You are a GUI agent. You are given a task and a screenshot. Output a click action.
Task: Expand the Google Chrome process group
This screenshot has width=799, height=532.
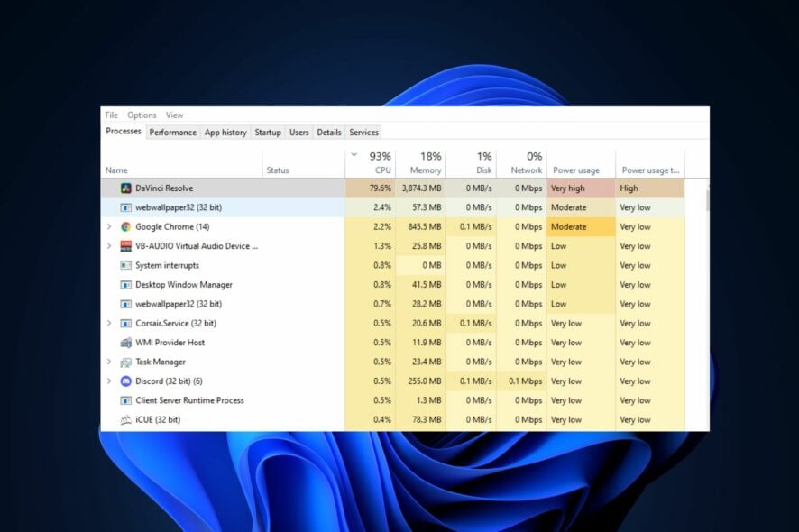click(109, 226)
